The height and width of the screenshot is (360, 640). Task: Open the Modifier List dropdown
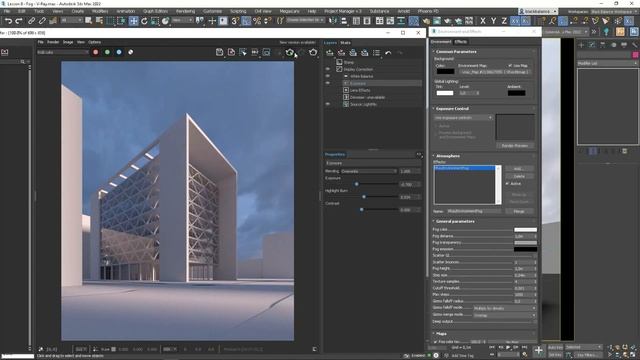607,64
